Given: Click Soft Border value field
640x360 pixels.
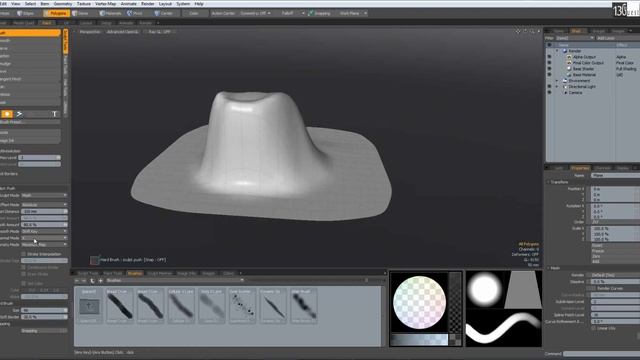Looking at the screenshot, I should pyautogui.click(x=44, y=317).
